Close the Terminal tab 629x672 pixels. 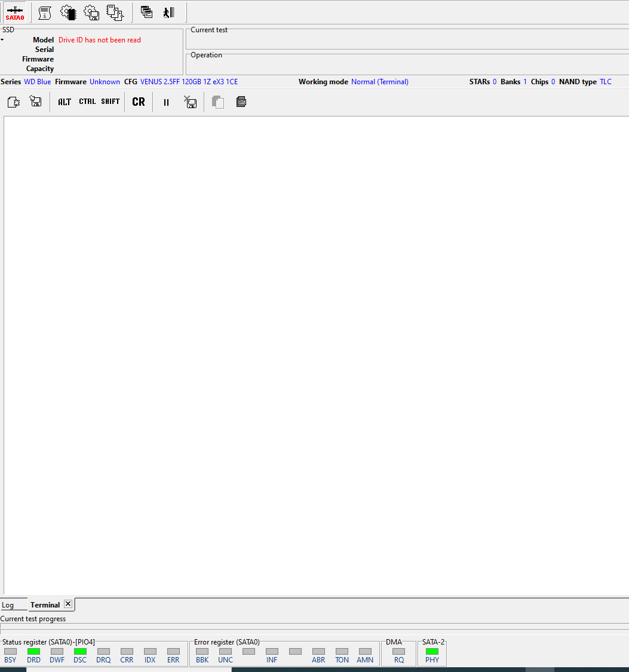[68, 604]
